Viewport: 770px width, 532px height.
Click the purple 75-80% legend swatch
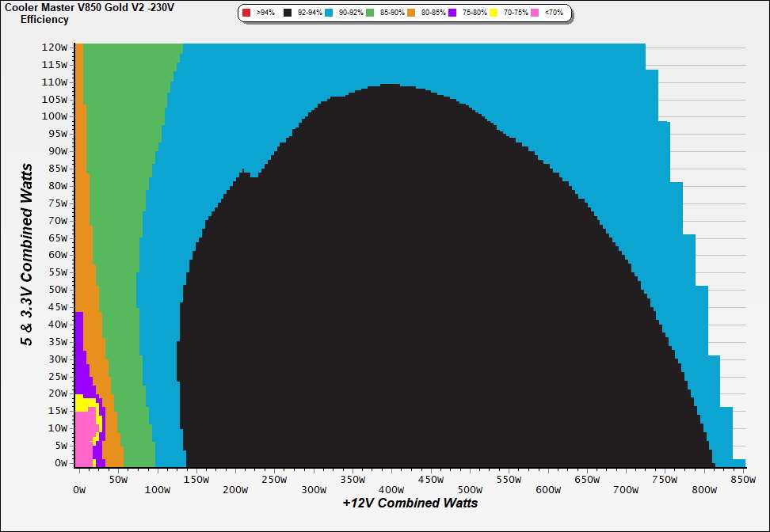452,13
